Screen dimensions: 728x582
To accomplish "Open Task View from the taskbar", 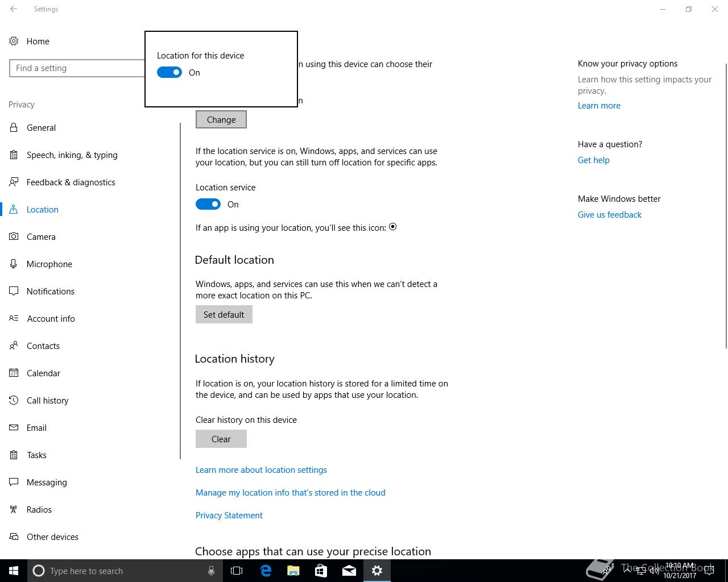I will click(x=237, y=571).
